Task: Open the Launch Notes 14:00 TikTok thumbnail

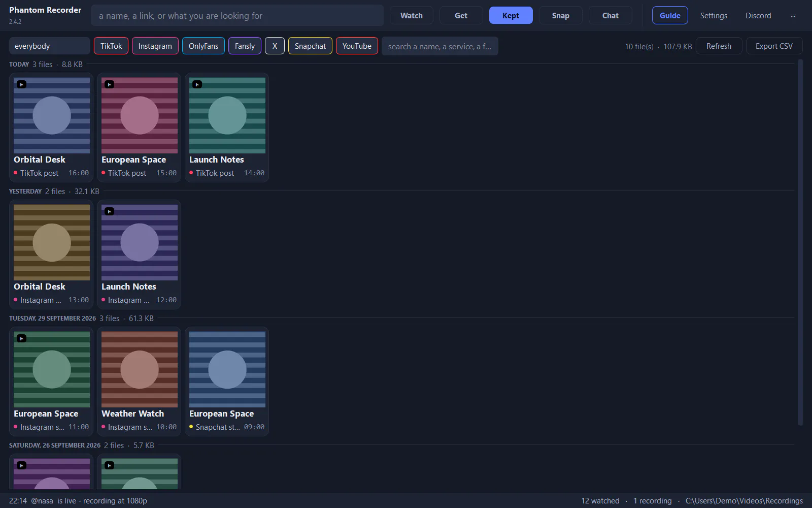Action: tap(227, 115)
